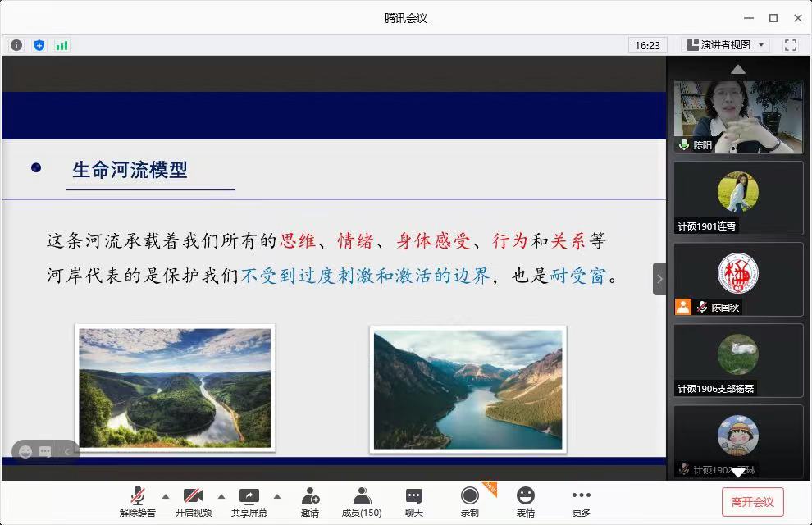Turn on the camera (开启视频)
Viewport: 812px width, 525px height.
pos(193,501)
